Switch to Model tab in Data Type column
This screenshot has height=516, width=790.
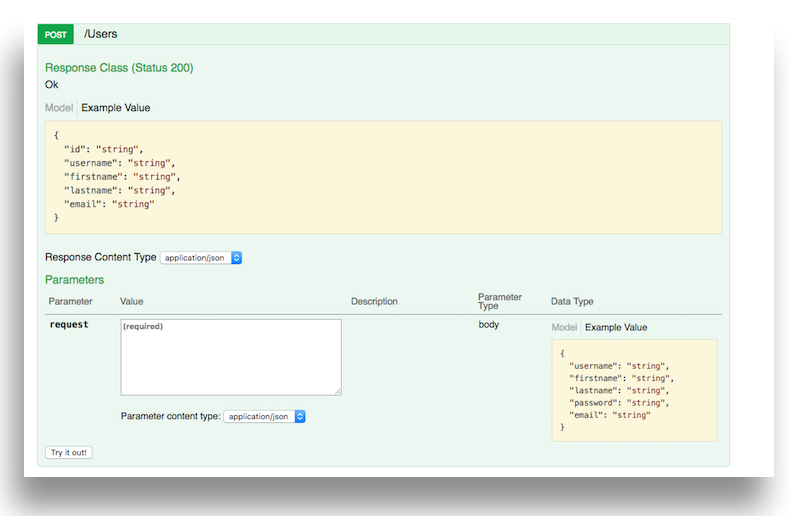(x=564, y=328)
